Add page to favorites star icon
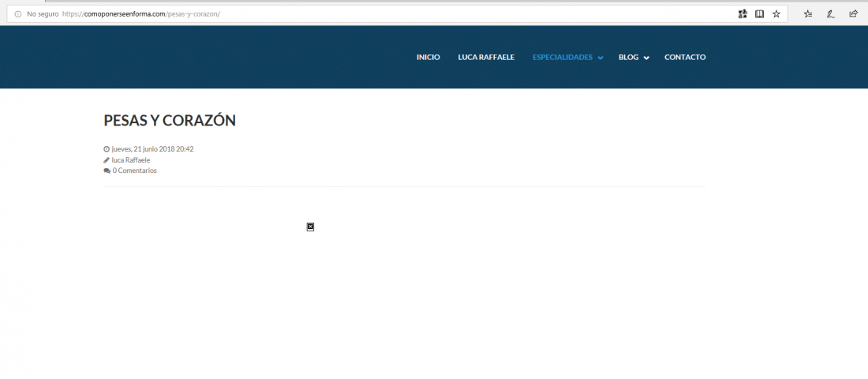 [x=776, y=14]
